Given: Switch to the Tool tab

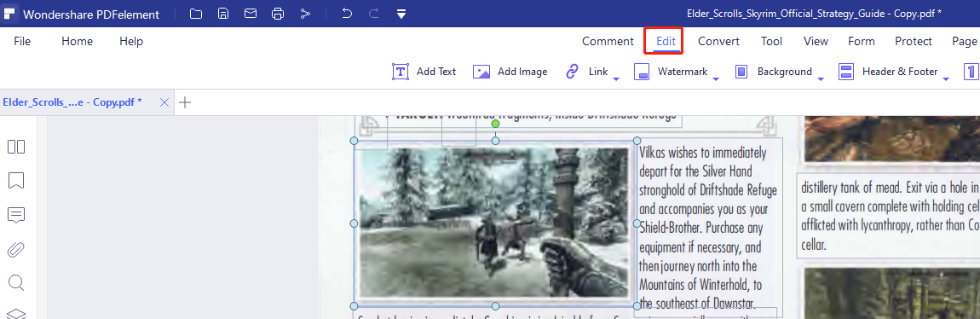Looking at the screenshot, I should tap(771, 41).
